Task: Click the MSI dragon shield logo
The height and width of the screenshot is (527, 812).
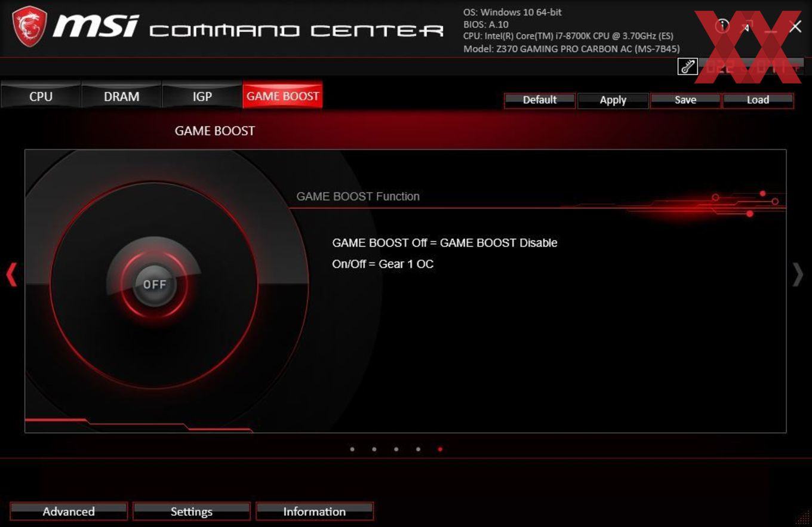Action: (x=30, y=27)
